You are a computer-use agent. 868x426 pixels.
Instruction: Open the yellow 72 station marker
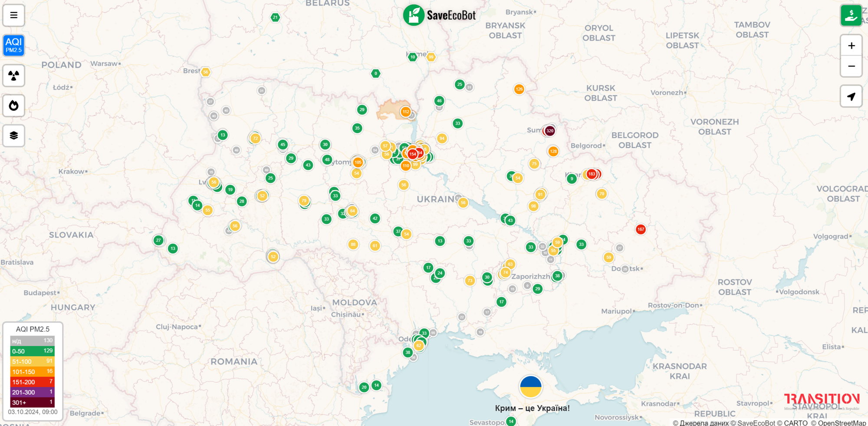point(255,139)
